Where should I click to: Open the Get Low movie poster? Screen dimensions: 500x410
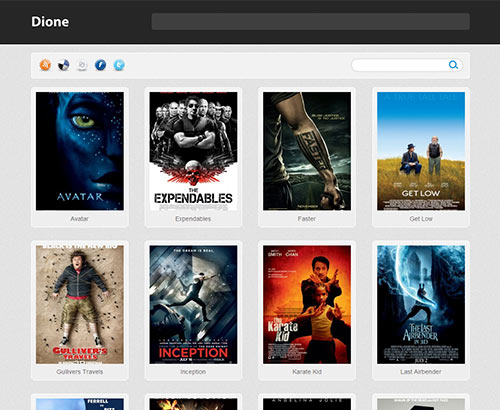click(421, 151)
